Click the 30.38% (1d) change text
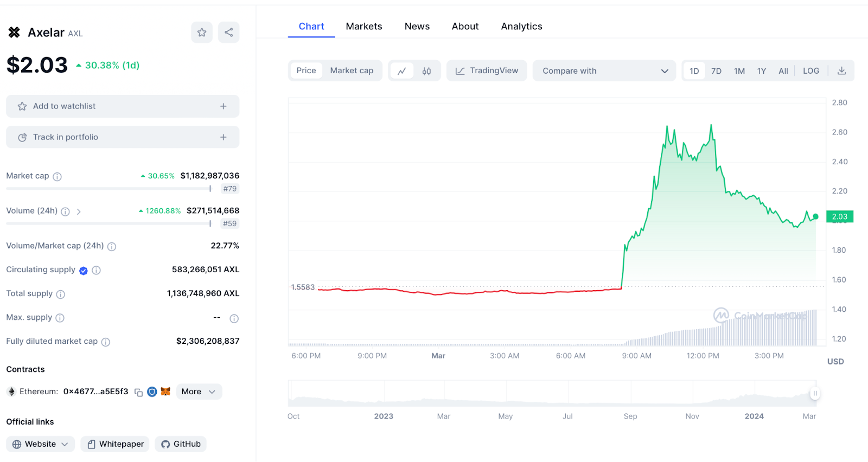Screen dimensions: 868x462 112,65
